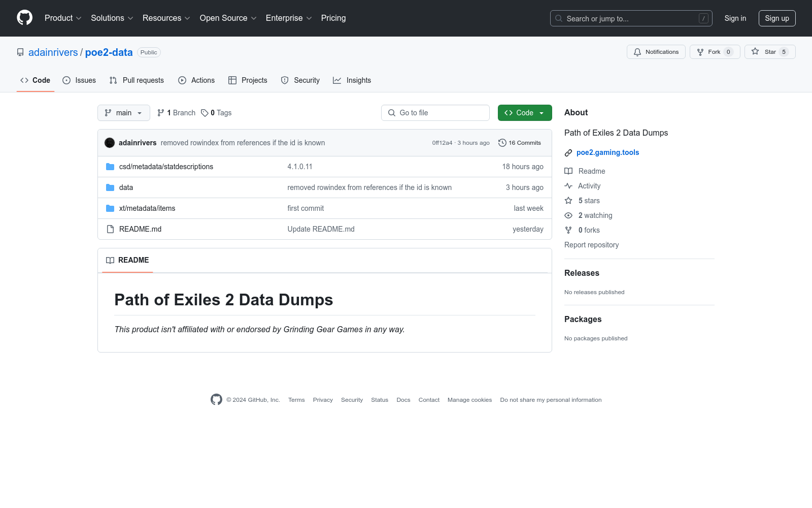The width and height of the screenshot is (812, 508).
Task: Click the pulse icon beside Activity
Action: point(568,186)
